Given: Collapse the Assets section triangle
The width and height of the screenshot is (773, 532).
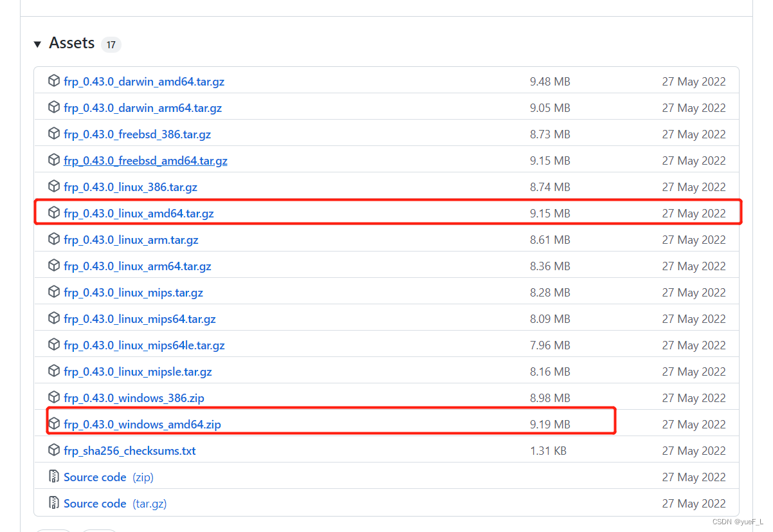Looking at the screenshot, I should (37, 44).
